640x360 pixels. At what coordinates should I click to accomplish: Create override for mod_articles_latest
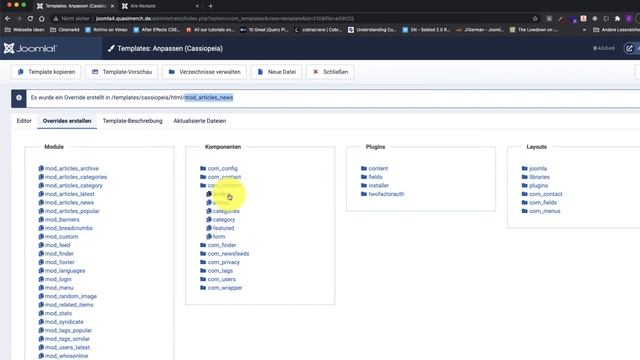click(x=67, y=194)
